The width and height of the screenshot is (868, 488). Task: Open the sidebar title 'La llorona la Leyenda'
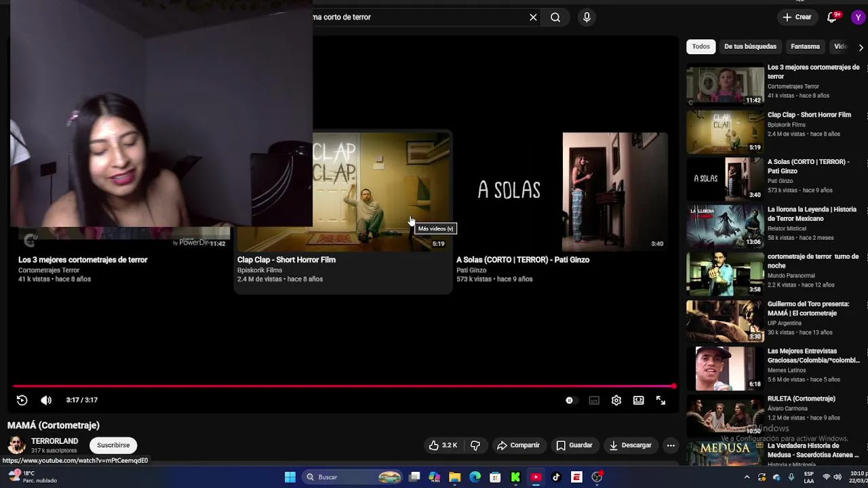click(812, 214)
